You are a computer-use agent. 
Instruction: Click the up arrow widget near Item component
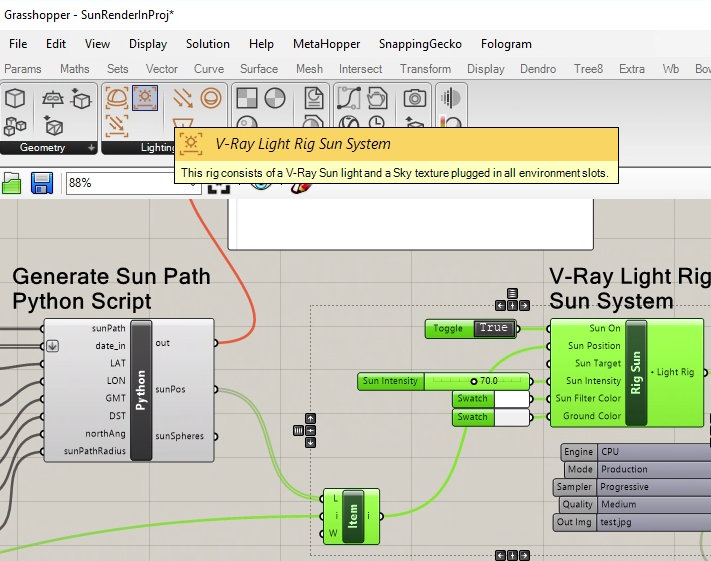[310, 418]
